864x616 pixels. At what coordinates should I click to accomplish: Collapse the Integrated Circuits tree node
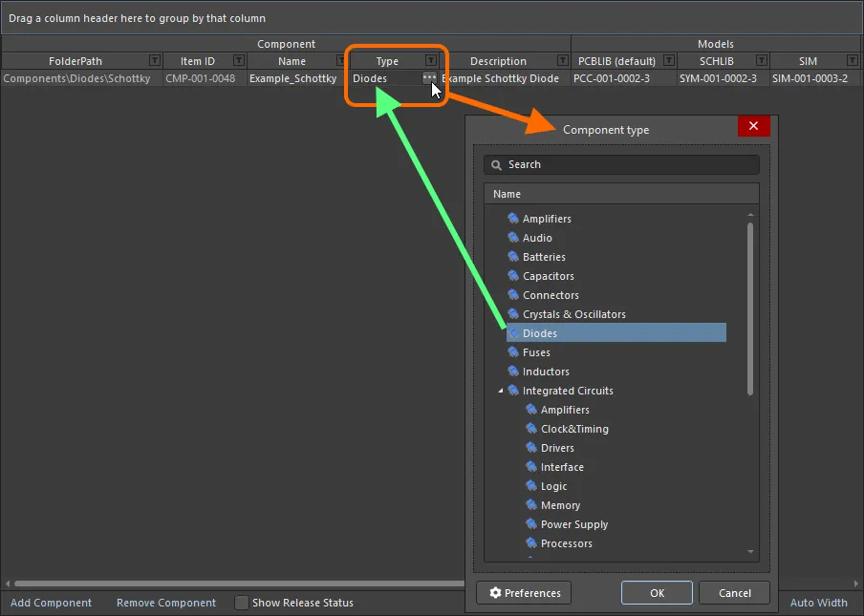coord(500,391)
